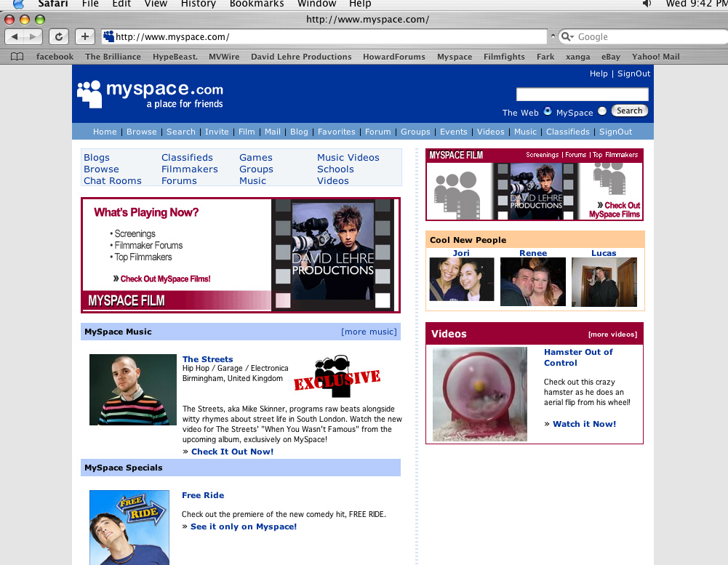The height and width of the screenshot is (565, 728).
Task: Select the MySpace radio button
Action: point(602,111)
